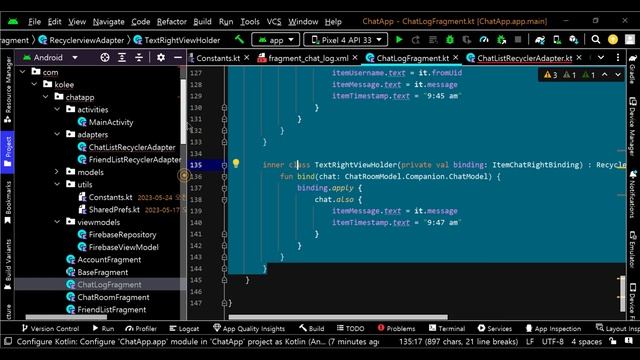
Task: Switch to fragment_chat_log.xml tab
Action: [x=308, y=58]
